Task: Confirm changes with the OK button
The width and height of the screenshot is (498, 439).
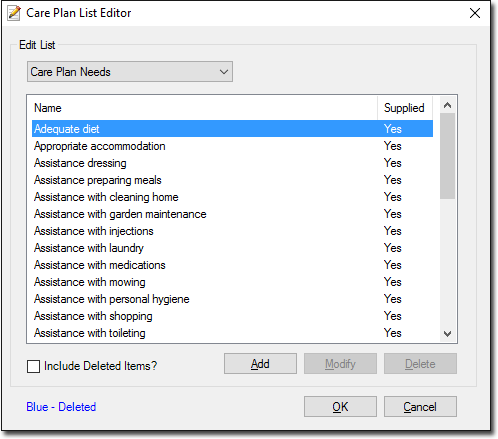Action: tap(340, 407)
